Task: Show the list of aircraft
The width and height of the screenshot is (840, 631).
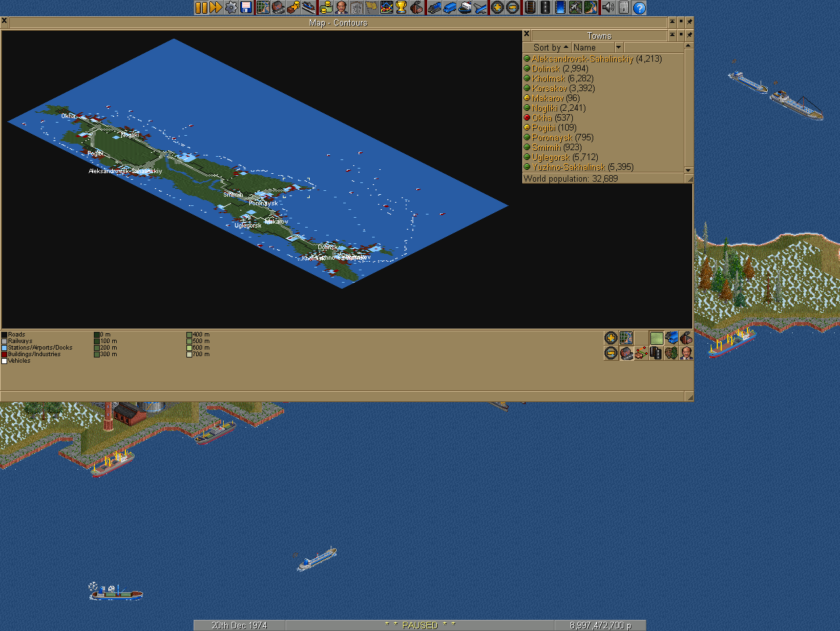Action: coord(480,7)
